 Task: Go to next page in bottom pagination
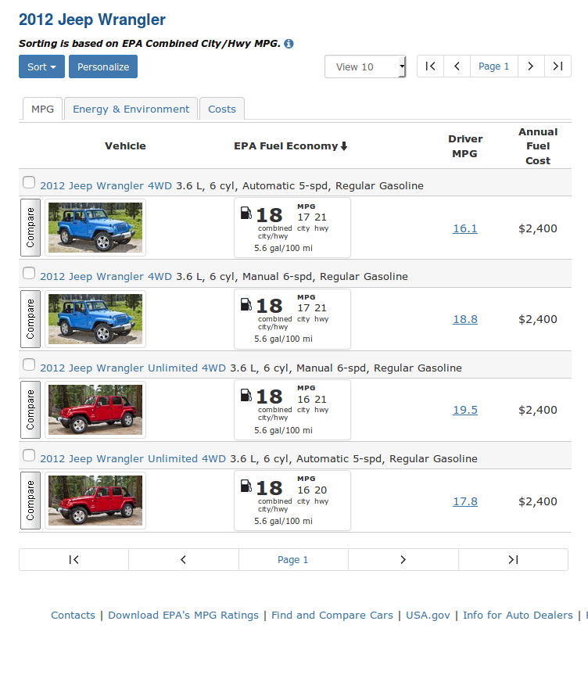[403, 559]
